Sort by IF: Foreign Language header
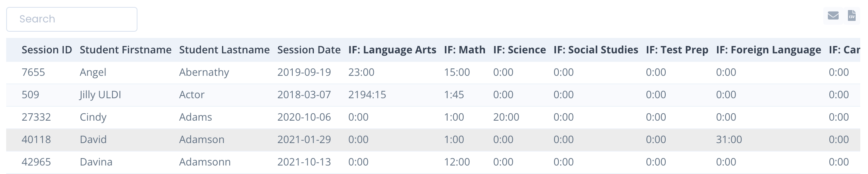This screenshot has height=174, width=868. [768, 50]
